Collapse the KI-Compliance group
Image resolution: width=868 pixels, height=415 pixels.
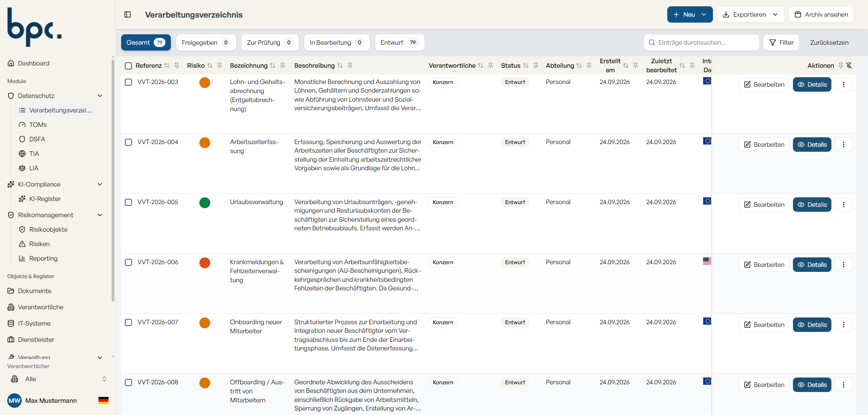tap(100, 184)
